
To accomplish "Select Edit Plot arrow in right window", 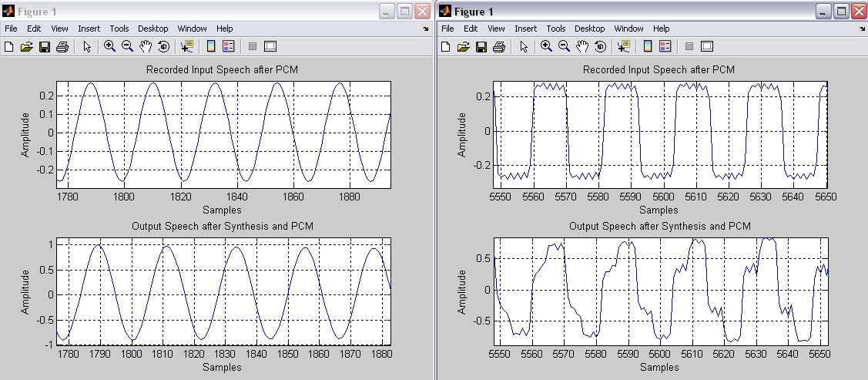I will (524, 46).
